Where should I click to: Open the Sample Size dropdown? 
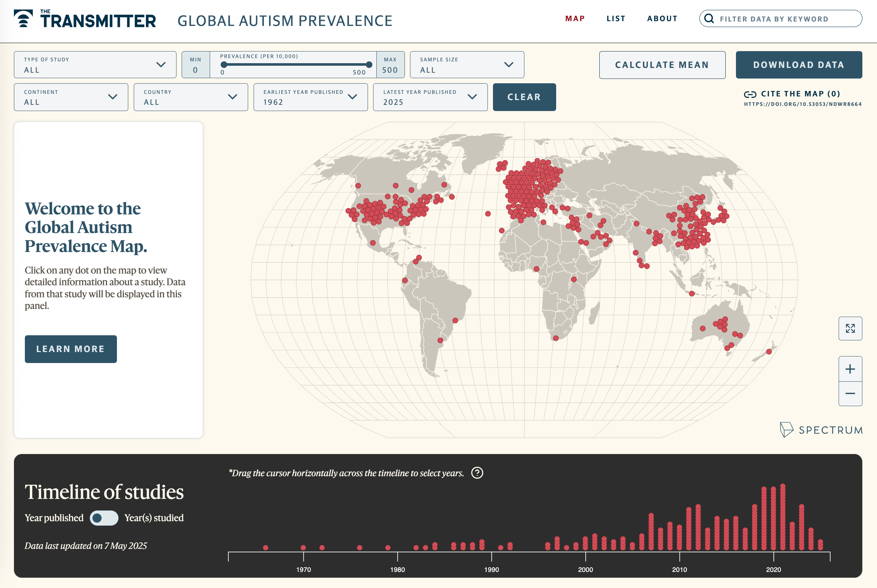(467, 65)
